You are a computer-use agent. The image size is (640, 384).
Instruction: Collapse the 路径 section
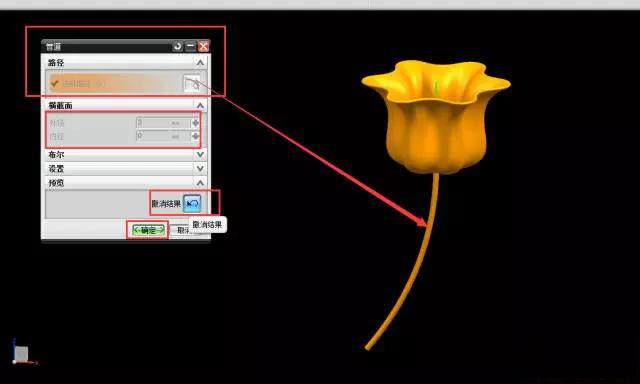pyautogui.click(x=200, y=63)
